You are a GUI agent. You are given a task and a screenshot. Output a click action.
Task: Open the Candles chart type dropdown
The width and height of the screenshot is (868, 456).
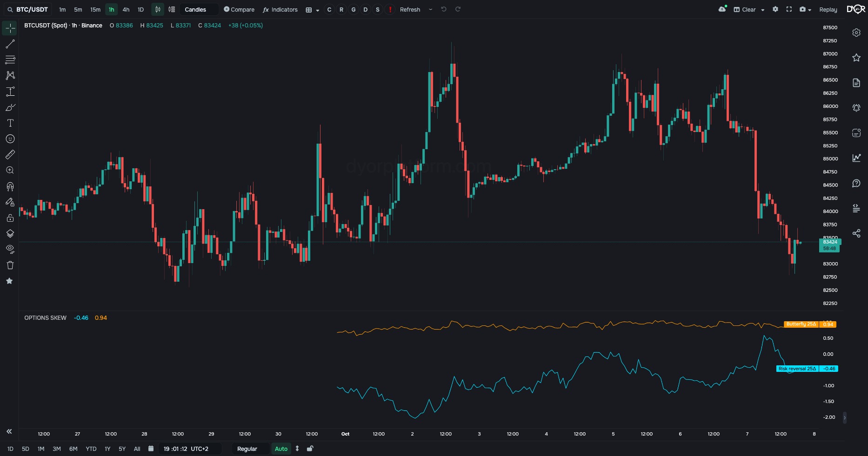point(199,9)
